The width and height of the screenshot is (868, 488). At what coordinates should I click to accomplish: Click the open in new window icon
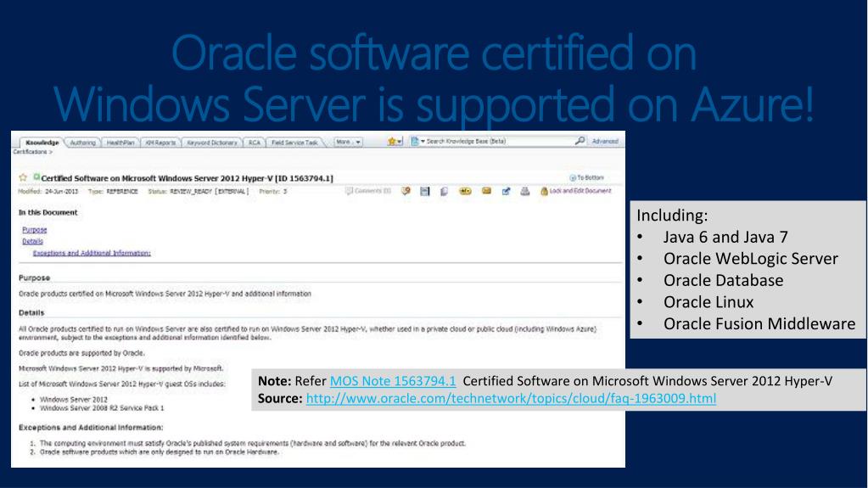tap(506, 191)
